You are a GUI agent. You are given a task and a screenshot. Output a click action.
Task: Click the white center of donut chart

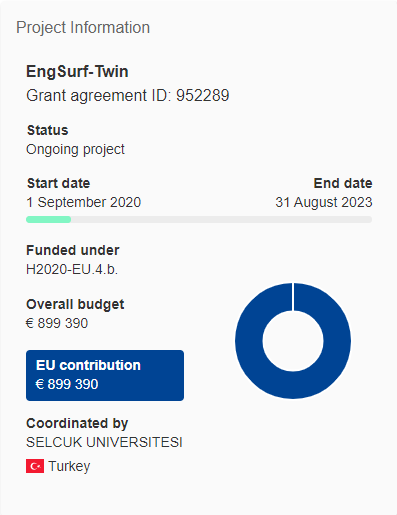[293, 341]
